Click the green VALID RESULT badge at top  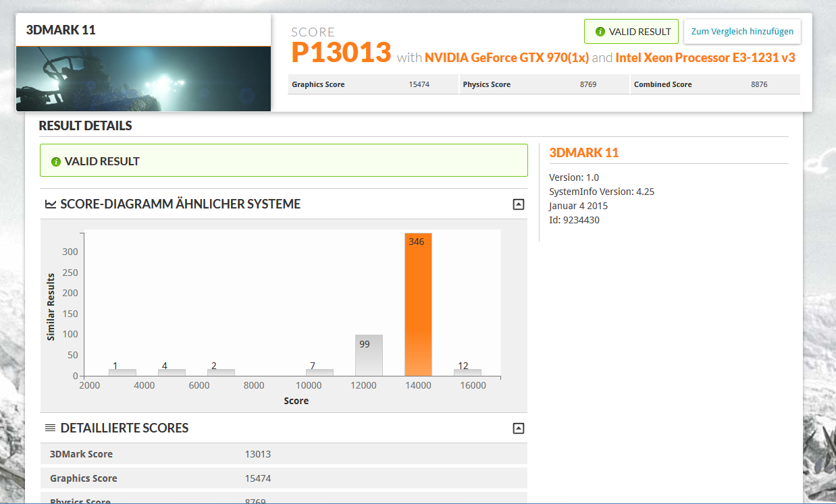tap(631, 32)
